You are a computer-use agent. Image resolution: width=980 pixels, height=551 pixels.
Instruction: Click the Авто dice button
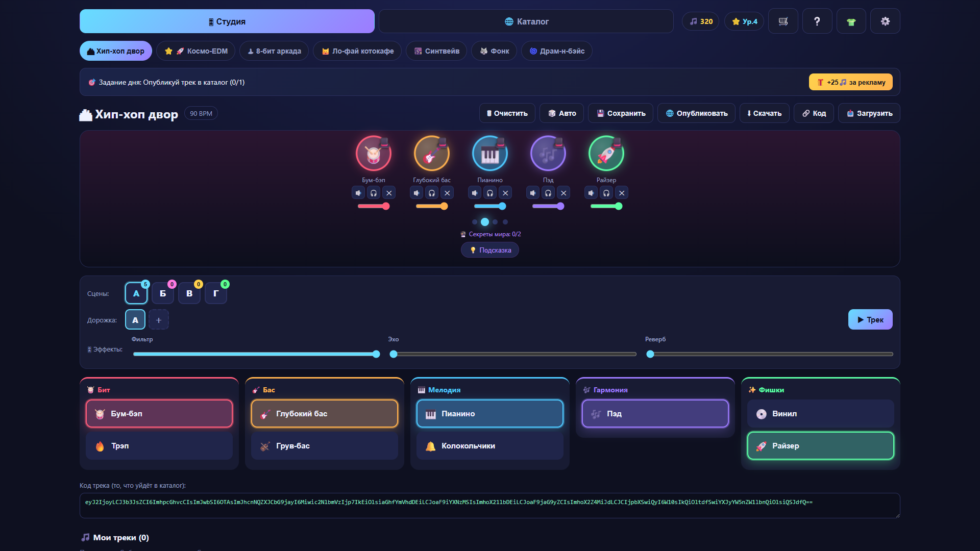(x=562, y=113)
